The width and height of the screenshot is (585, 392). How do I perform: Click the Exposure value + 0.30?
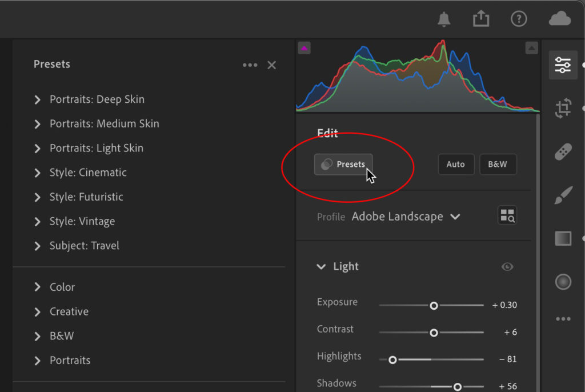pyautogui.click(x=504, y=305)
